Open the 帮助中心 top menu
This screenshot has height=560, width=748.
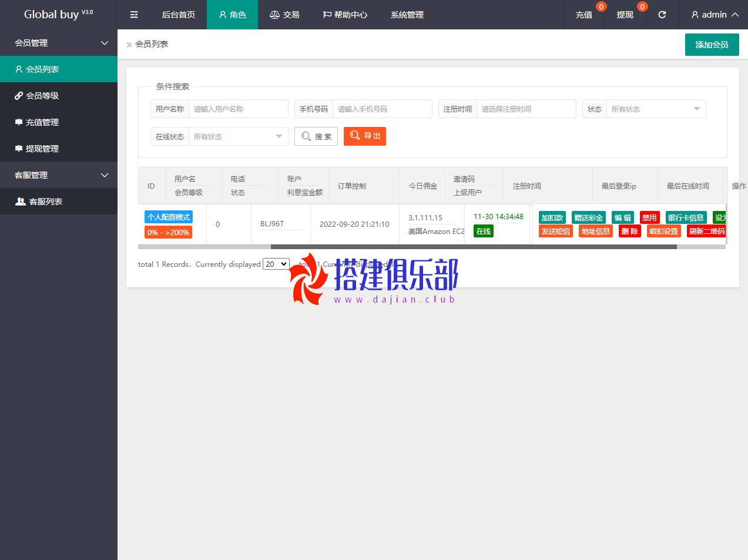click(x=345, y=15)
